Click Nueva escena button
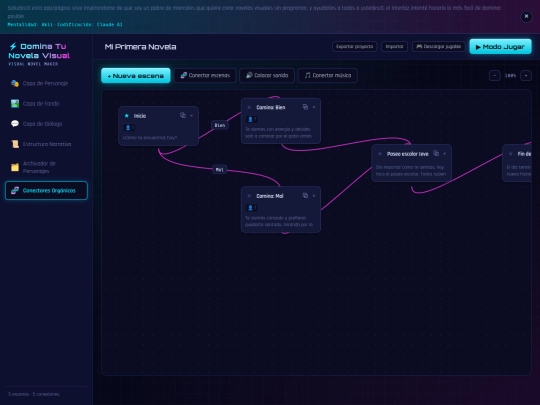The image size is (540, 405). click(136, 76)
